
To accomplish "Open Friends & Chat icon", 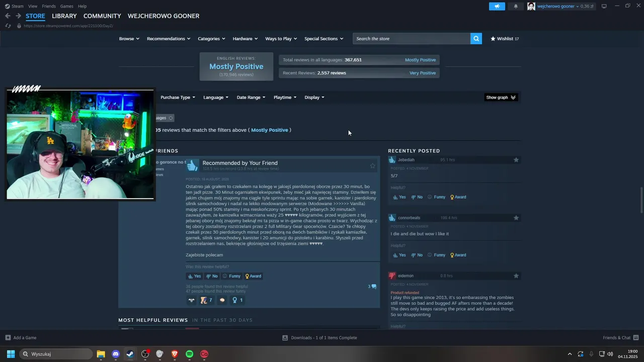I will tap(636, 337).
